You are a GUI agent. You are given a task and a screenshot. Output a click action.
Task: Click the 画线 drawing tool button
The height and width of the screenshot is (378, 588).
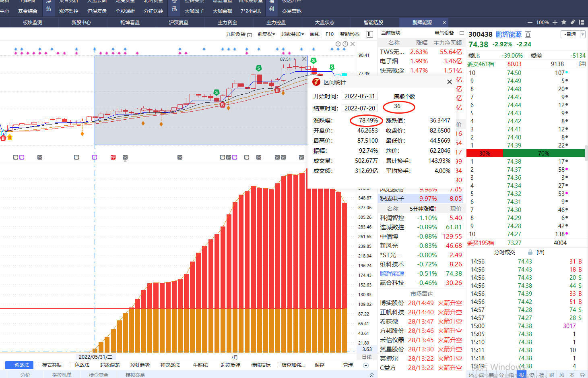coord(315,34)
